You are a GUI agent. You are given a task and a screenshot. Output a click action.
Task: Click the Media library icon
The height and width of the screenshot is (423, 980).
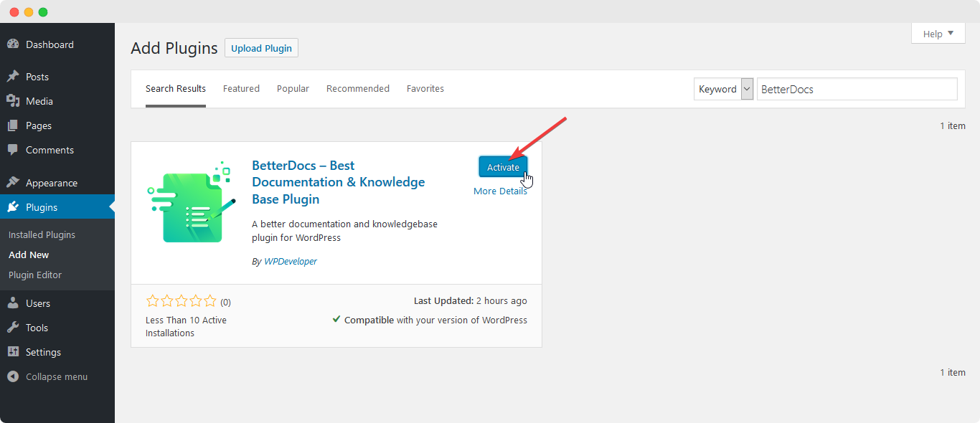[x=13, y=101]
